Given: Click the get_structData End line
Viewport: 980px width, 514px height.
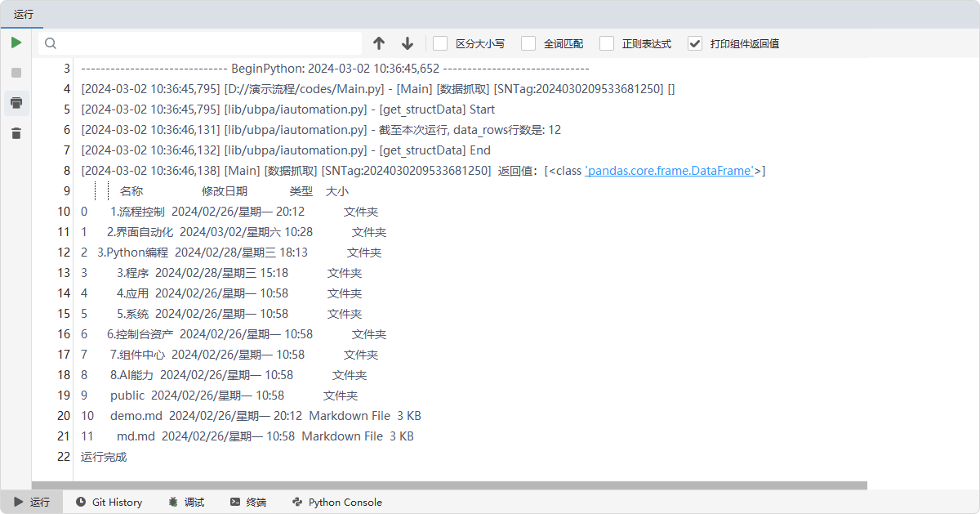Looking at the screenshot, I should click(286, 150).
